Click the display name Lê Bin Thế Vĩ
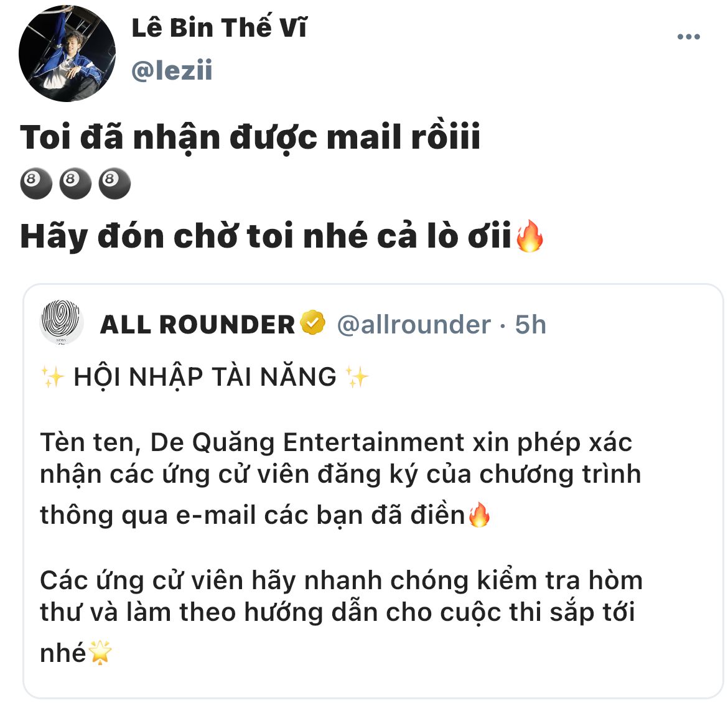 pos(219,27)
